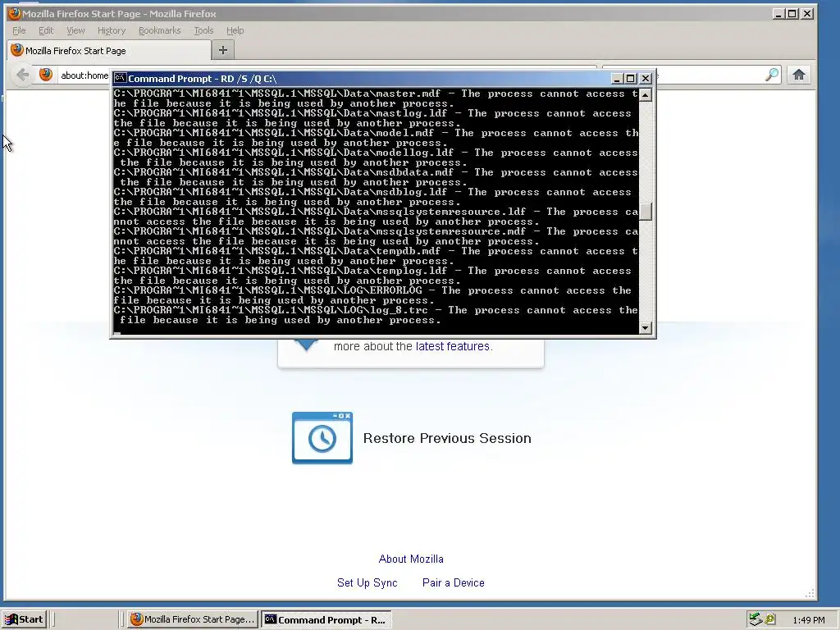Click the Firefox icon in window title bar
The width and height of the screenshot is (840, 630).
(14, 13)
